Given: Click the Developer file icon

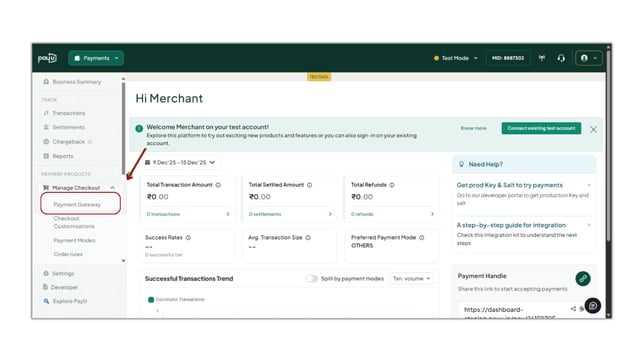Looking at the screenshot, I should click(45, 287).
